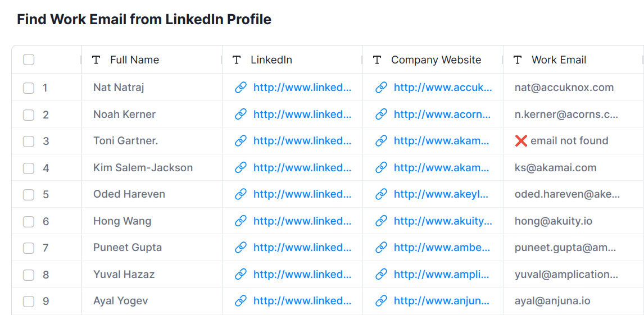Click the text type icon in Work Email header
644x315 pixels.
coord(518,60)
